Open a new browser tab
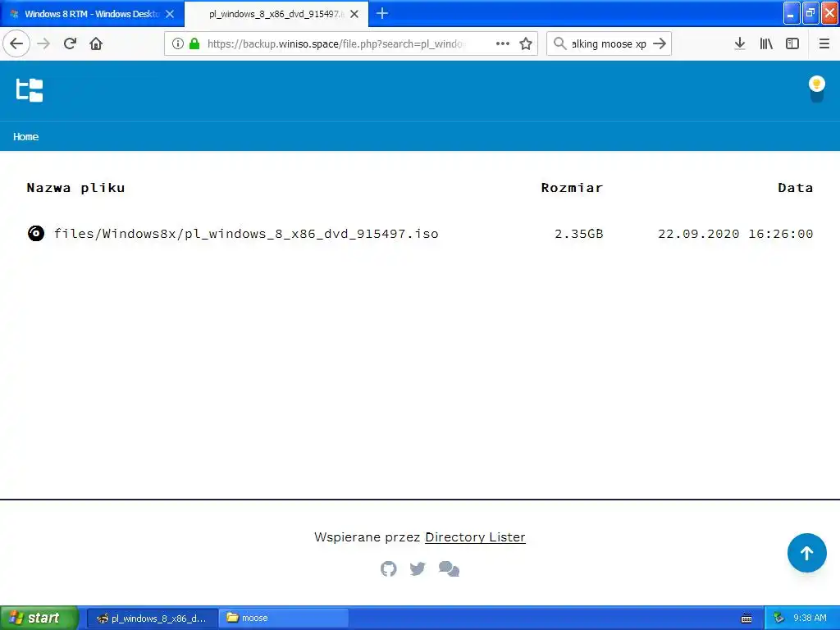This screenshot has width=840, height=630. pyautogui.click(x=382, y=13)
